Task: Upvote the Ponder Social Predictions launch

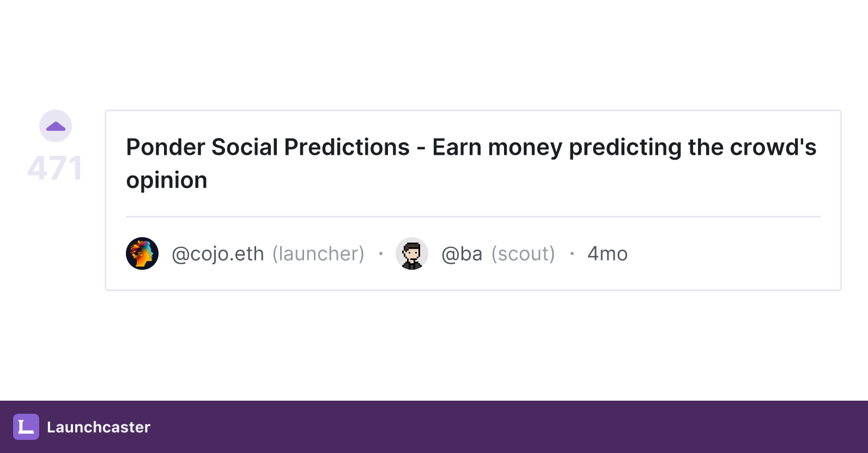Action: click(x=56, y=126)
